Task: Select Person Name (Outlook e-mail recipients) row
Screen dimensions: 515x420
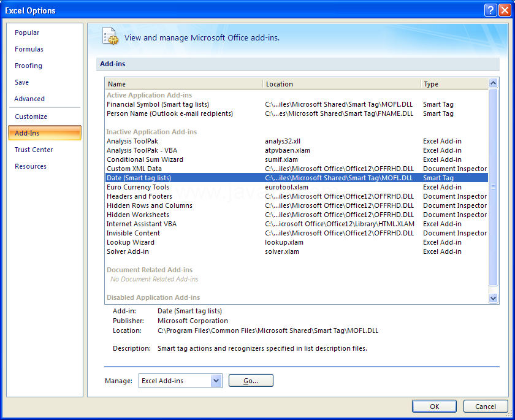Action: pos(297,113)
